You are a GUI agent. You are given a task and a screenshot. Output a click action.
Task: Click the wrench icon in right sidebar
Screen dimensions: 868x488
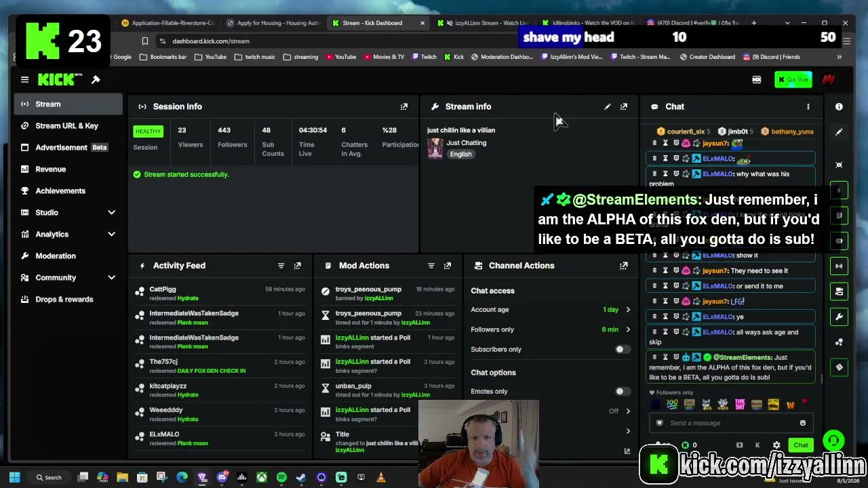click(839, 317)
